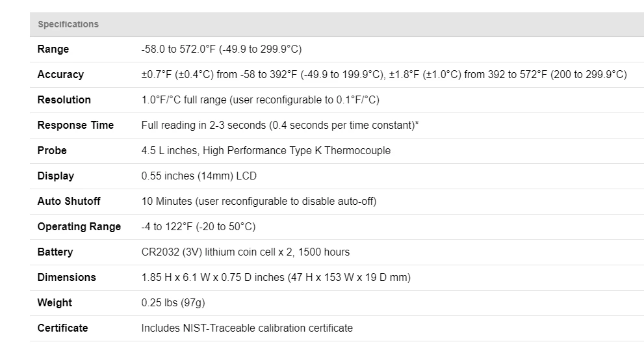
Task: Click the High Performance Type K Thermocouple text
Action: [296, 151]
